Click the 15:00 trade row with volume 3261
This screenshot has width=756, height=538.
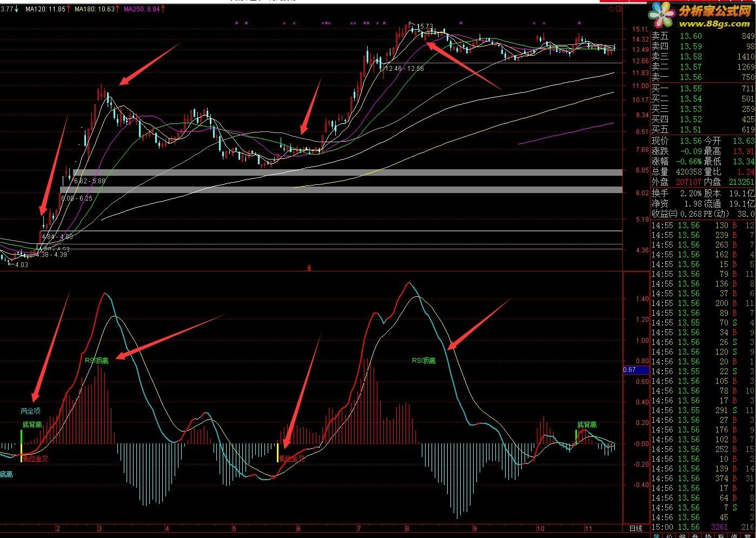703,527
